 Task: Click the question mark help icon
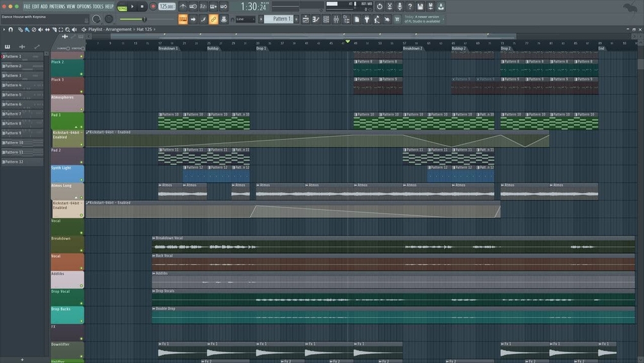410,6
